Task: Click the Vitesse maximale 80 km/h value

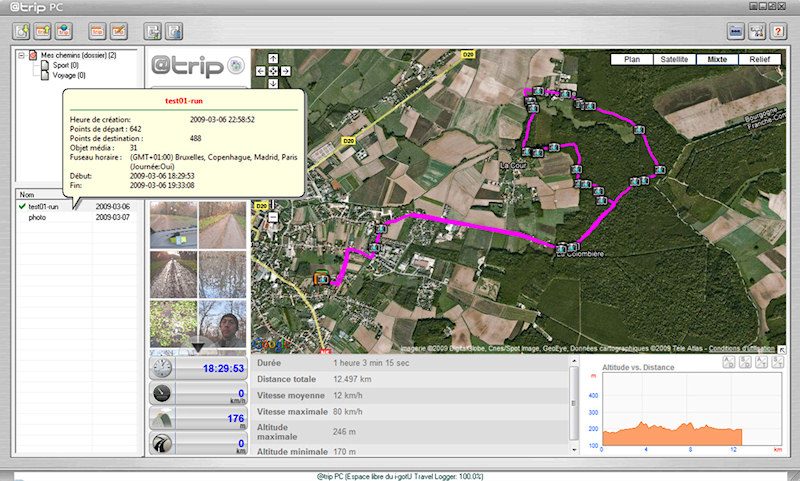Action: (348, 412)
